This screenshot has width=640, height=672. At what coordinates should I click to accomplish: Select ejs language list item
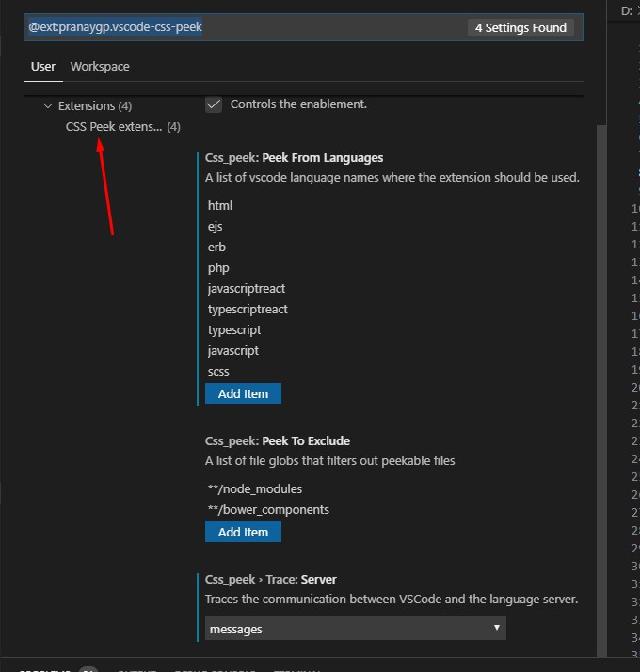[x=216, y=226]
